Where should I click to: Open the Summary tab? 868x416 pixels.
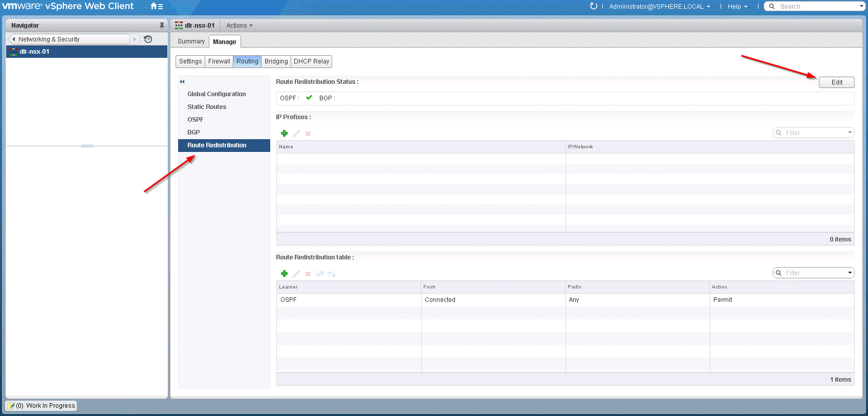click(191, 41)
